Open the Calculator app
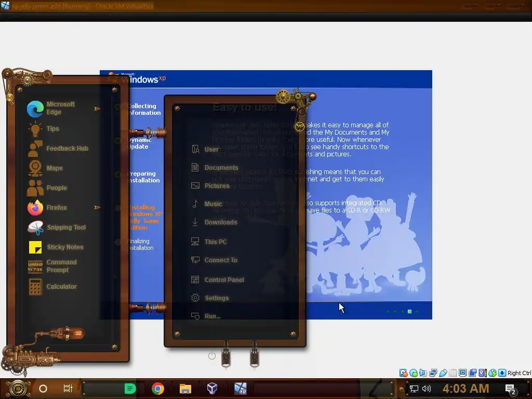The height and width of the screenshot is (399, 532). click(52, 287)
